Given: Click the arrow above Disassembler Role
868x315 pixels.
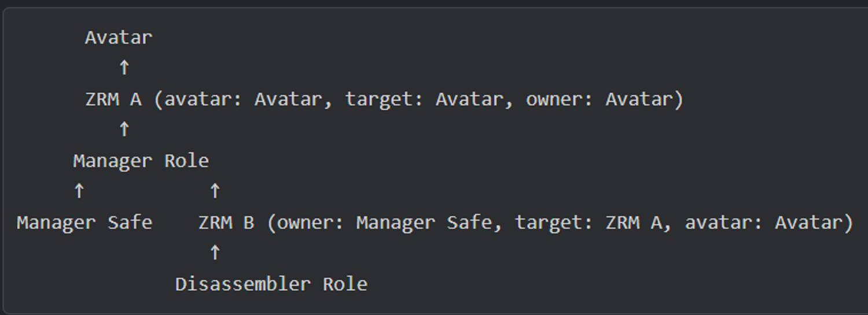Looking at the screenshot, I should pyautogui.click(x=215, y=253).
